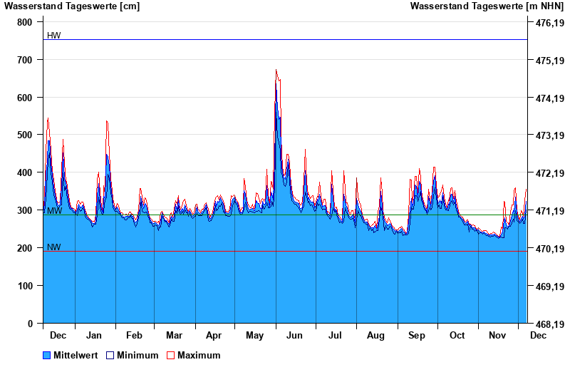Pick the Apr month axis label

[x=214, y=336]
